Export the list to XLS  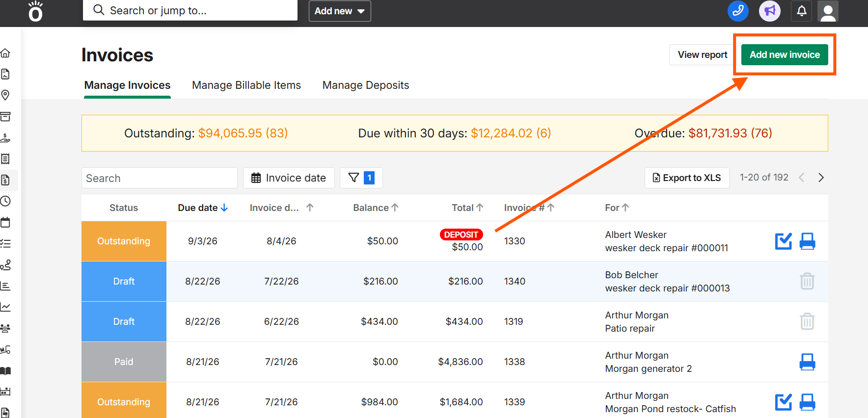pos(687,178)
